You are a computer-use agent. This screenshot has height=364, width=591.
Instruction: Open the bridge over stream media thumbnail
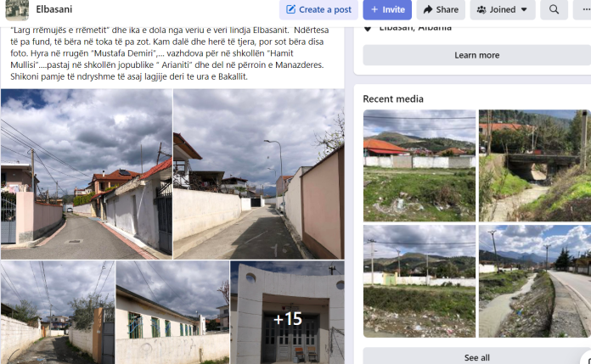534,165
